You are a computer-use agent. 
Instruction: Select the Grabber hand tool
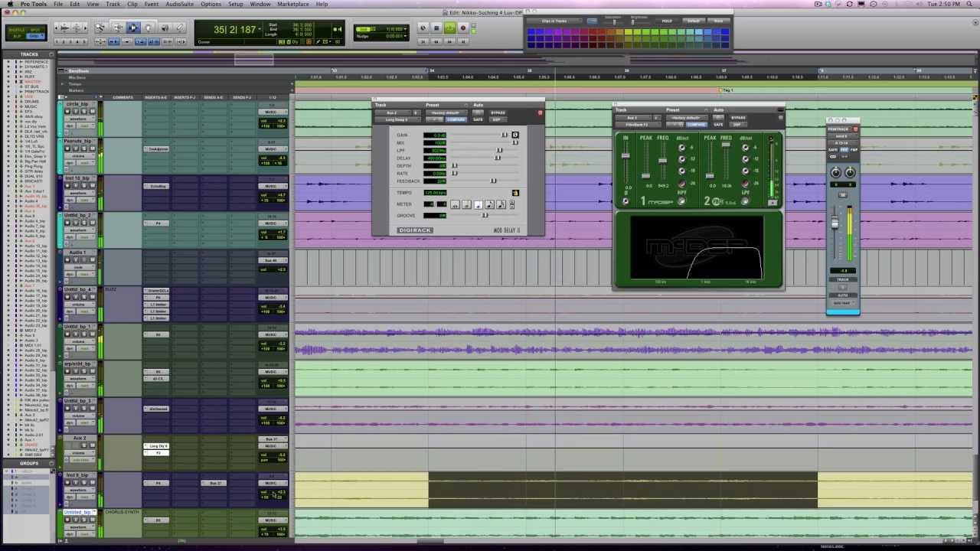(x=149, y=28)
